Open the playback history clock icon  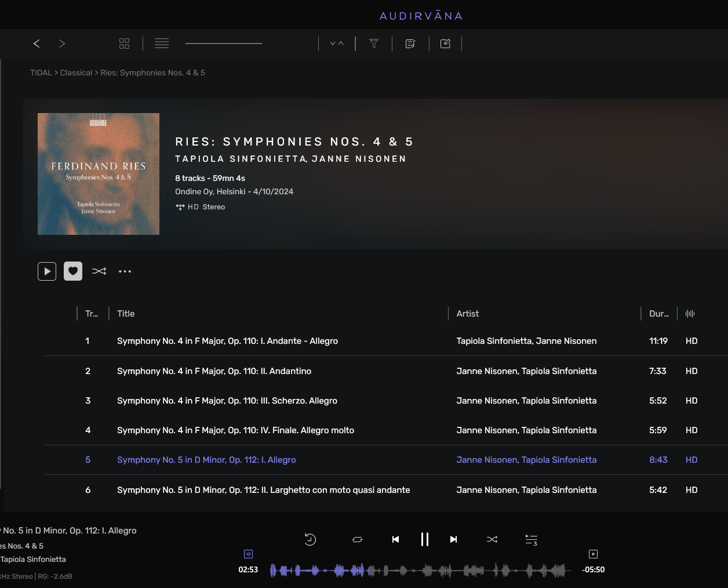310,539
